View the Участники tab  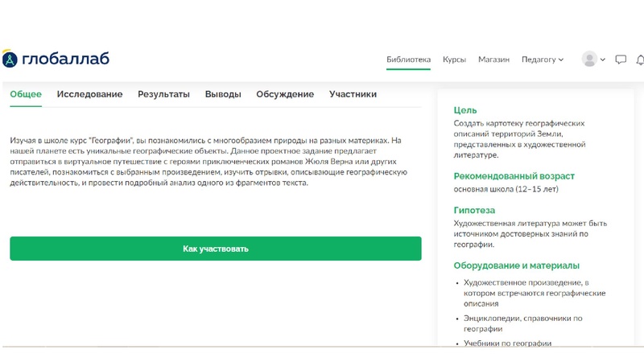pos(353,94)
